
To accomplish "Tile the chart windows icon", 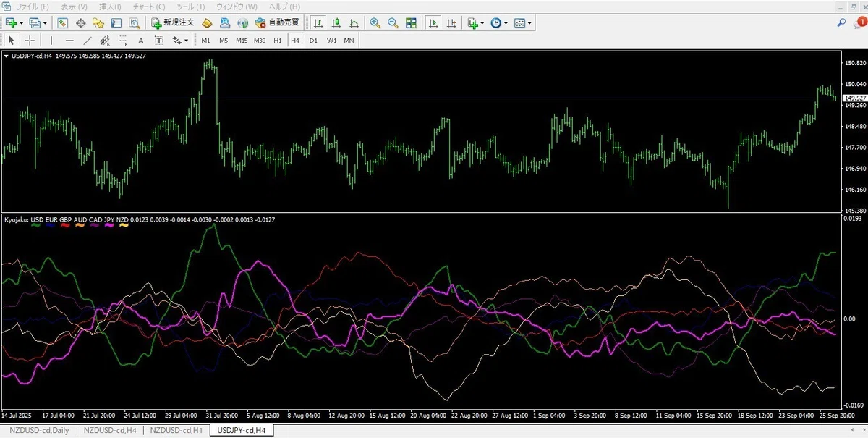I will tap(411, 23).
